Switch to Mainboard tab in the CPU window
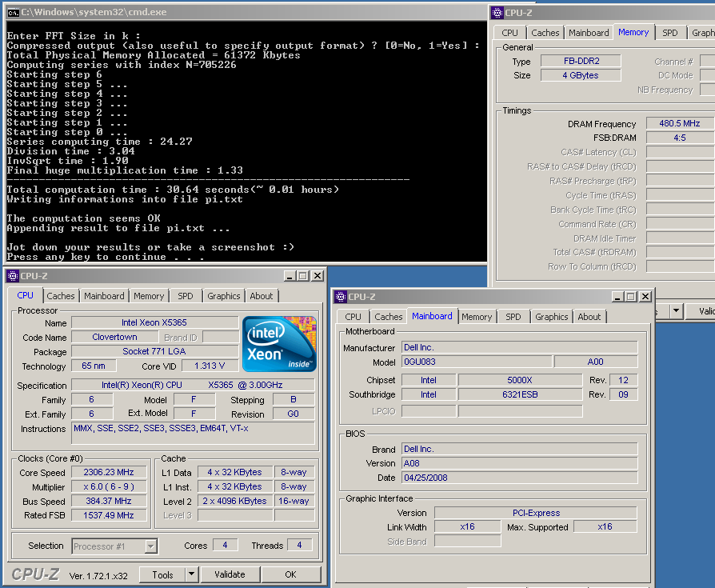The image size is (715, 588). tap(104, 296)
